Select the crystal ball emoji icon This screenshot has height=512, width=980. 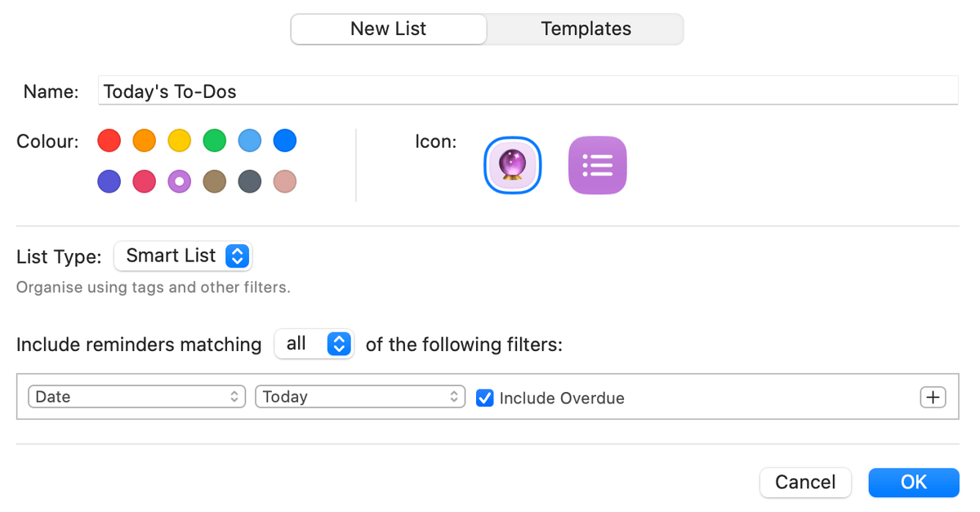coord(512,165)
